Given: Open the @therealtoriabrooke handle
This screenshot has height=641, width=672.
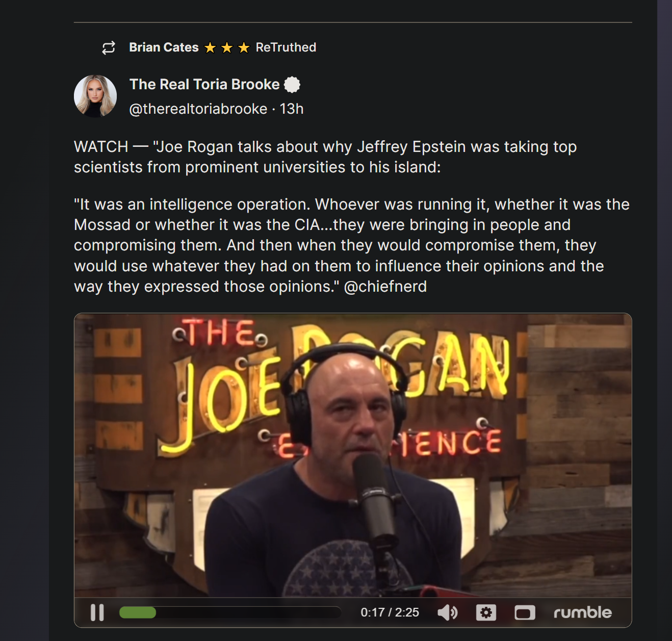Looking at the screenshot, I should (x=198, y=109).
